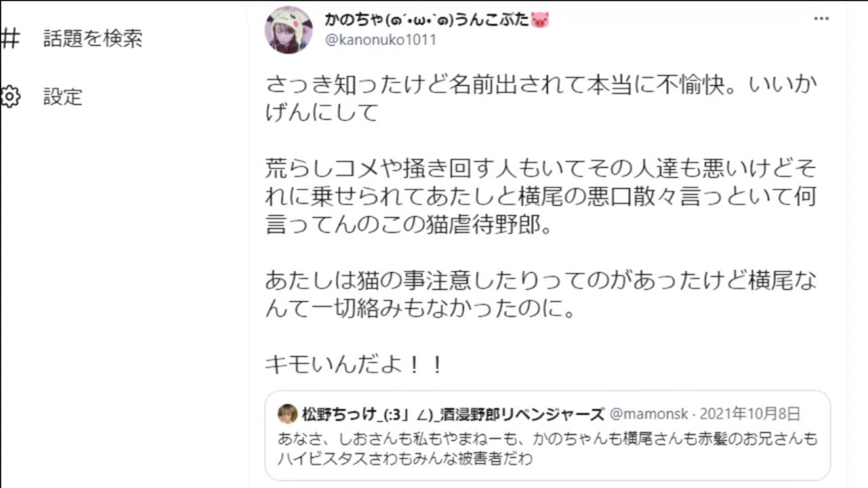The width and height of the screenshot is (868, 488).
Task: Open 話題を検索 in the sidebar
Action: point(92,38)
